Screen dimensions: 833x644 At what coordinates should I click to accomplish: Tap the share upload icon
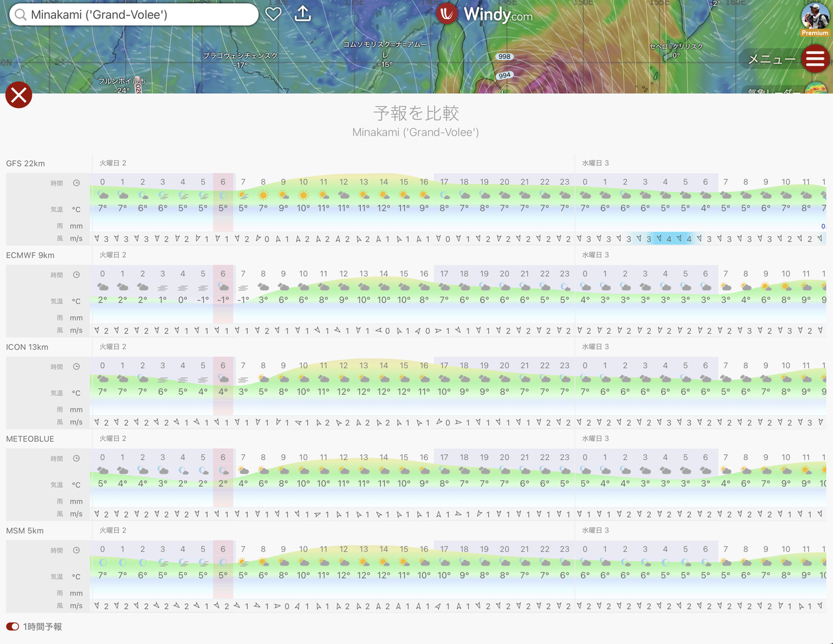(x=303, y=13)
